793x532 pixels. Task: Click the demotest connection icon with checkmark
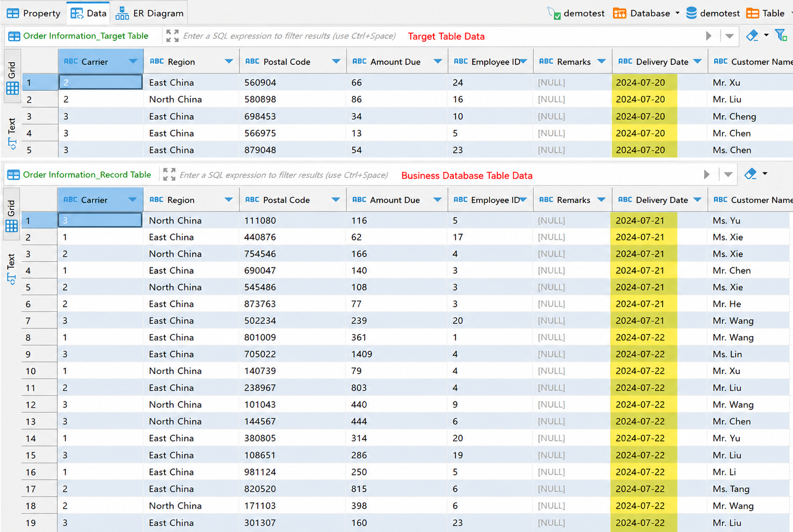click(554, 13)
